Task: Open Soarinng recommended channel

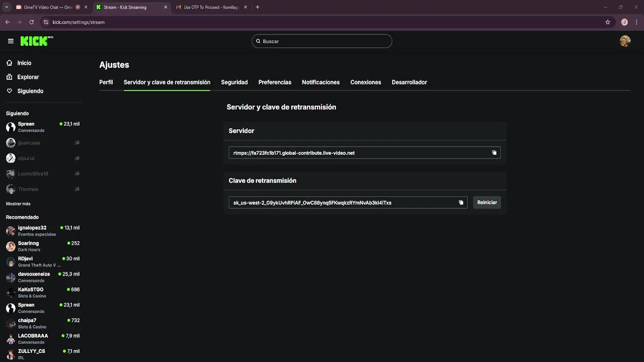Action: click(42, 246)
